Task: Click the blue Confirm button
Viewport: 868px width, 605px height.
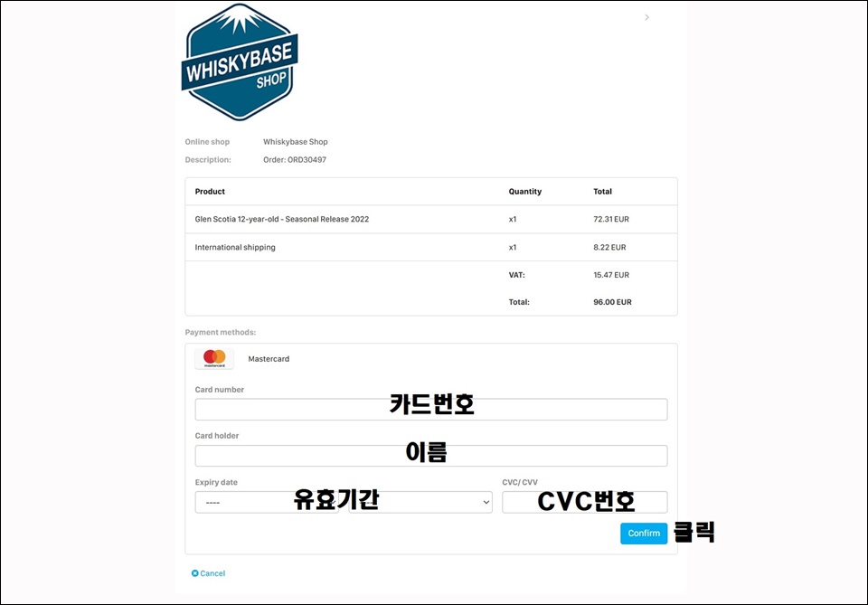Action: 644,533
